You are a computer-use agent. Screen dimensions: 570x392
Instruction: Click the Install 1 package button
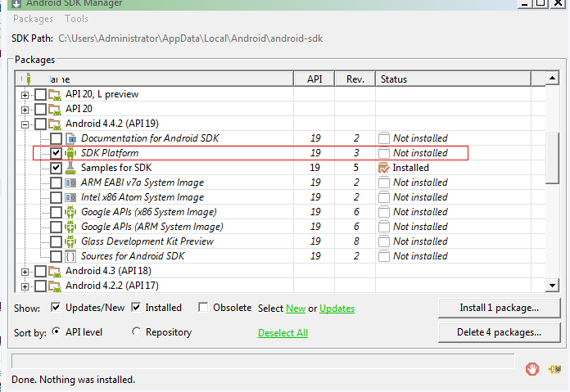point(499,308)
